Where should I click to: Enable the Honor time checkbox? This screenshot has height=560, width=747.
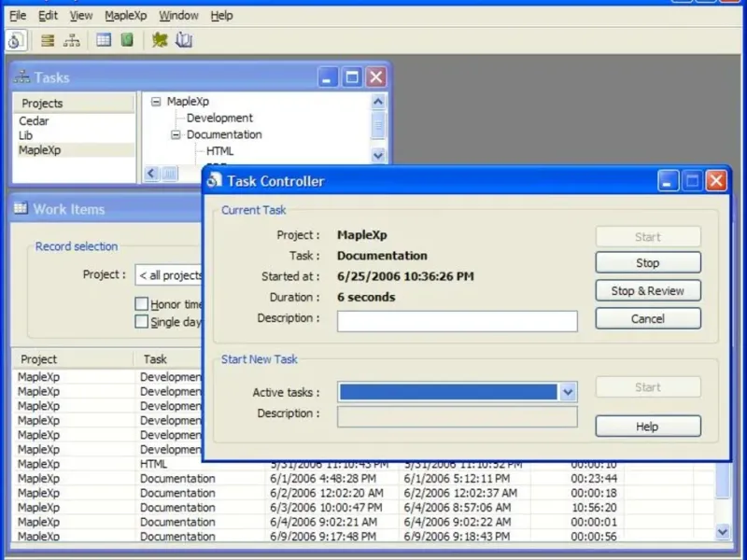click(142, 304)
